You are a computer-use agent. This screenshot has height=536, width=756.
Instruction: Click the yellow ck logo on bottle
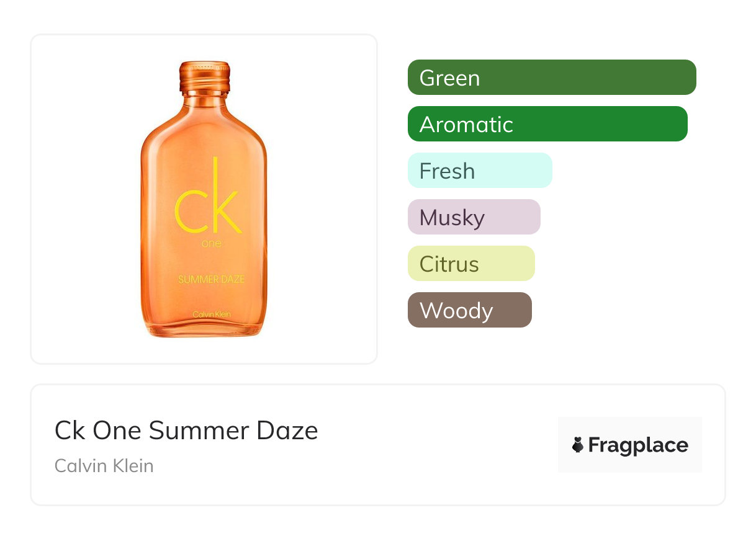point(207,199)
